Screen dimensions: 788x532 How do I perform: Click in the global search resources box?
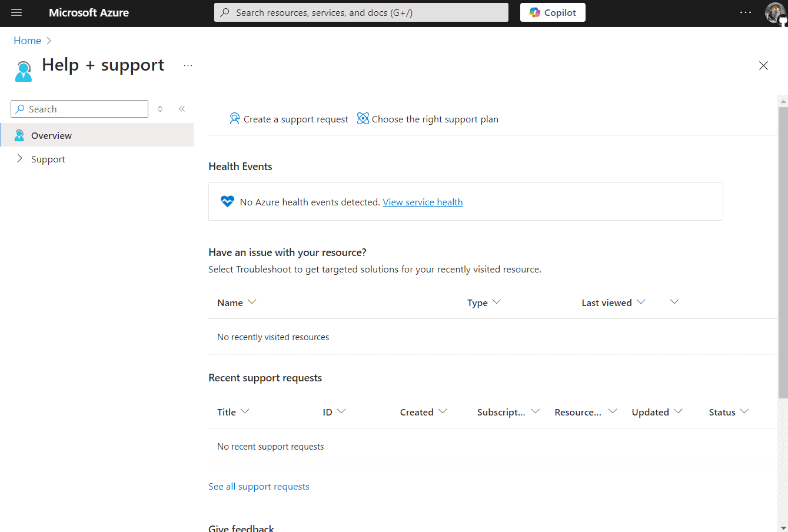tap(361, 12)
